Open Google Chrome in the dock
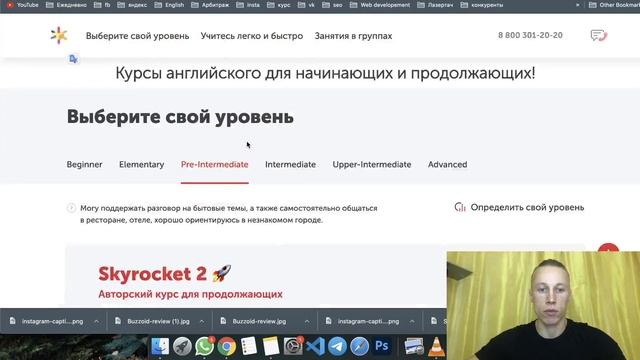 [x=227, y=346]
